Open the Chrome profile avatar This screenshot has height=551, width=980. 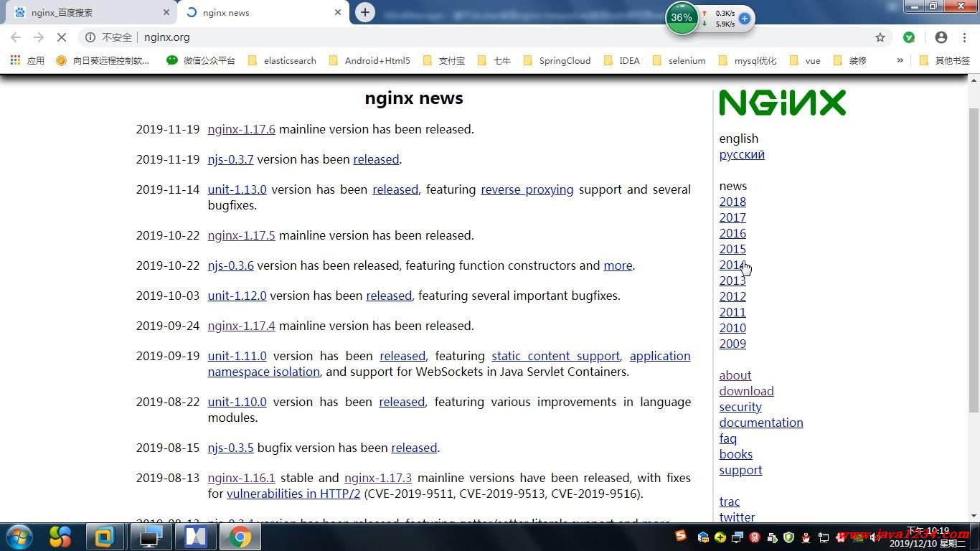click(x=941, y=37)
